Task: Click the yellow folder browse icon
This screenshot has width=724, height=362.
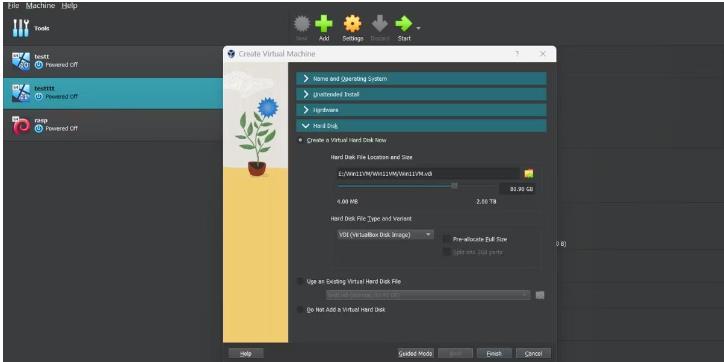Action: (x=529, y=174)
